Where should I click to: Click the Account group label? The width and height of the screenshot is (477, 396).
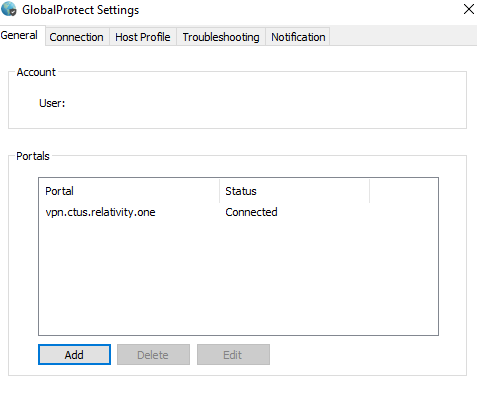(36, 72)
